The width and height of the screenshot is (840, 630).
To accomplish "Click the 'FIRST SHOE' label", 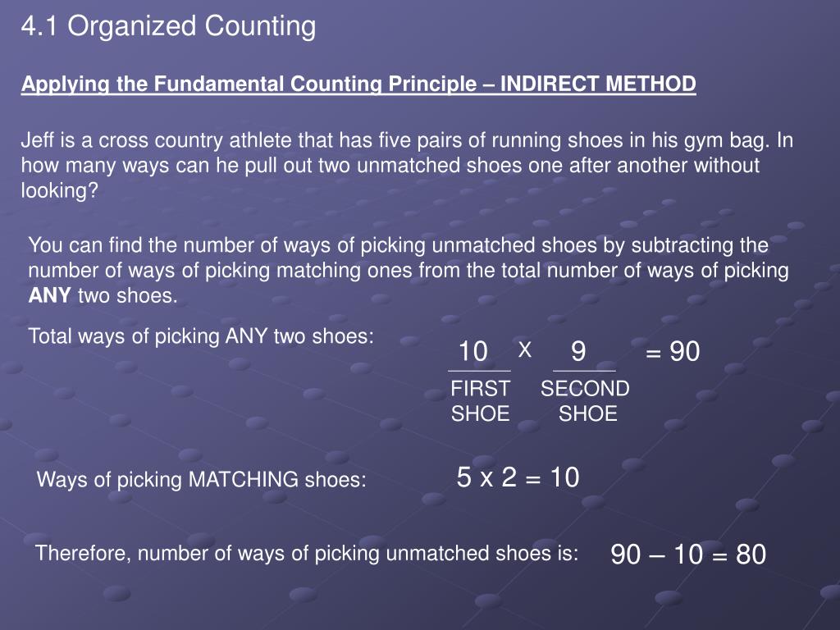I will point(480,400).
